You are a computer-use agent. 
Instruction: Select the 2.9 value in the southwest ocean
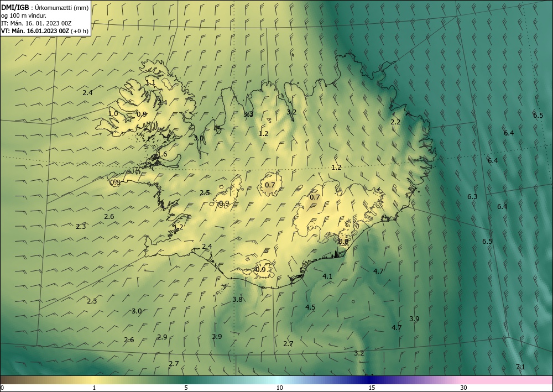[x=162, y=337]
